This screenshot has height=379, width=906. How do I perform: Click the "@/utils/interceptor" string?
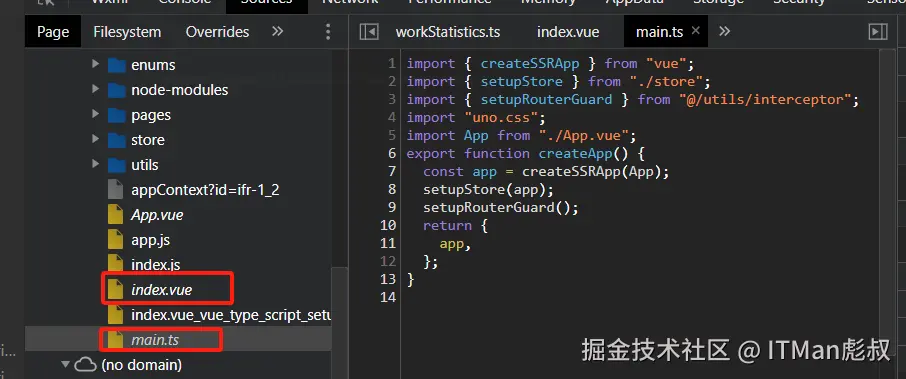point(765,99)
